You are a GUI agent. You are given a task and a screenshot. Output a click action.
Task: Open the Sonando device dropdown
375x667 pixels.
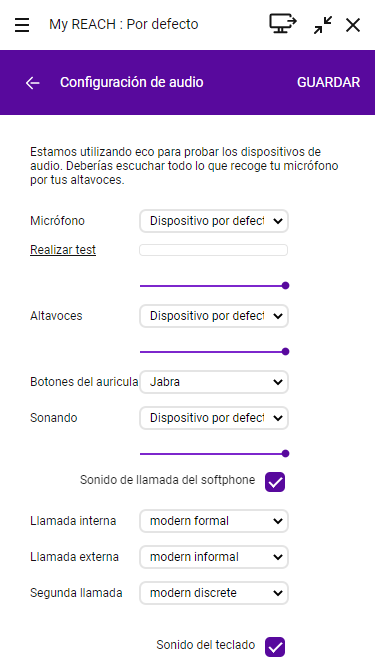(214, 418)
